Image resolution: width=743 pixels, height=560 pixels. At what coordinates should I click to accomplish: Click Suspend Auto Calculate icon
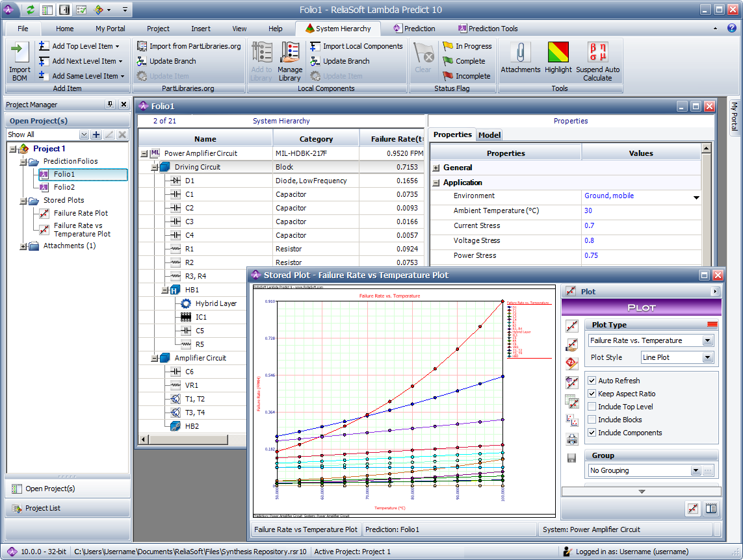tap(597, 53)
